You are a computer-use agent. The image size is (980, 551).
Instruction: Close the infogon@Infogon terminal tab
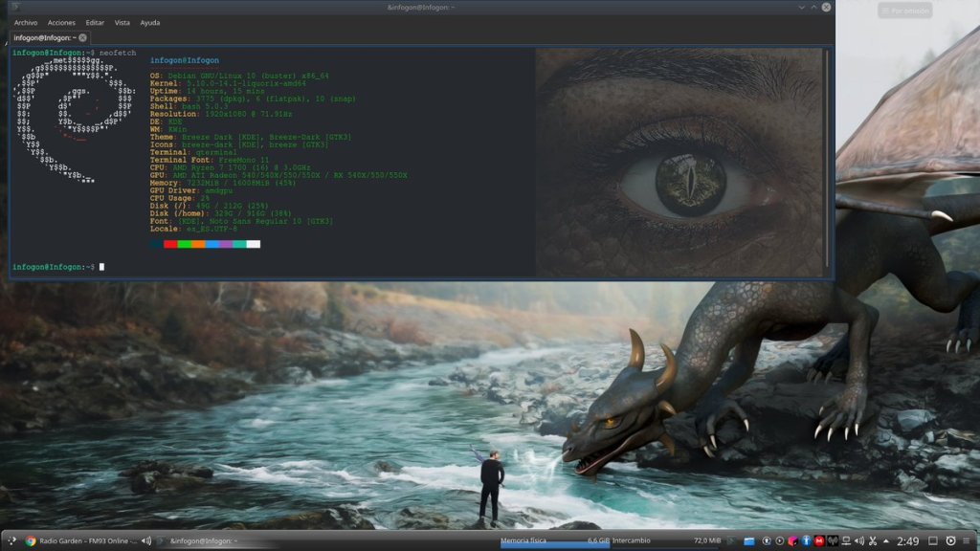(82, 37)
